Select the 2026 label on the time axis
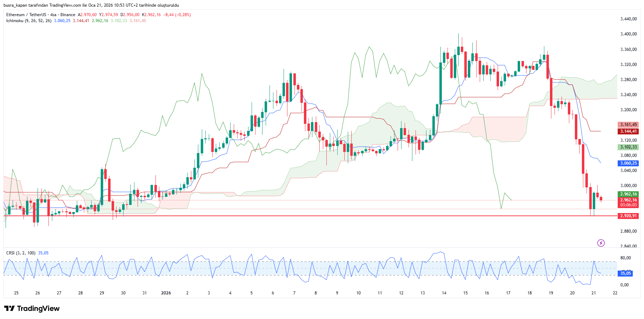This screenshot has height=319, width=644. tap(166, 293)
